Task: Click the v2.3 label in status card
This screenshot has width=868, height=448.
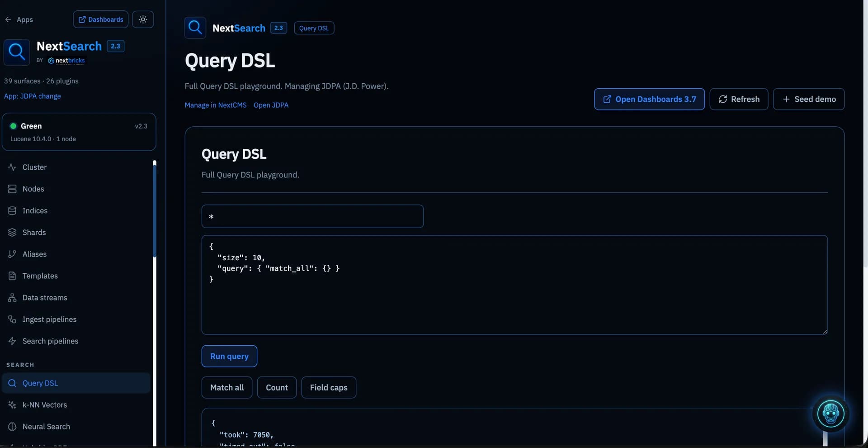Action: click(141, 126)
